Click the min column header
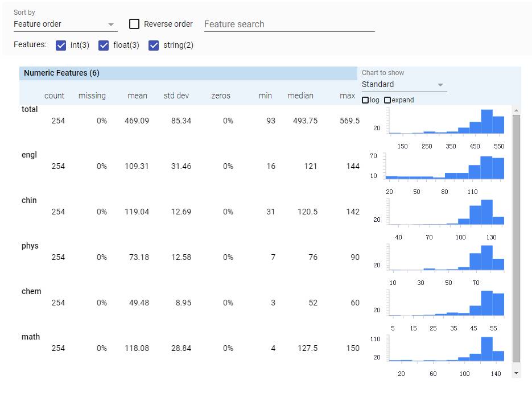This screenshot has height=397, width=532. point(265,96)
